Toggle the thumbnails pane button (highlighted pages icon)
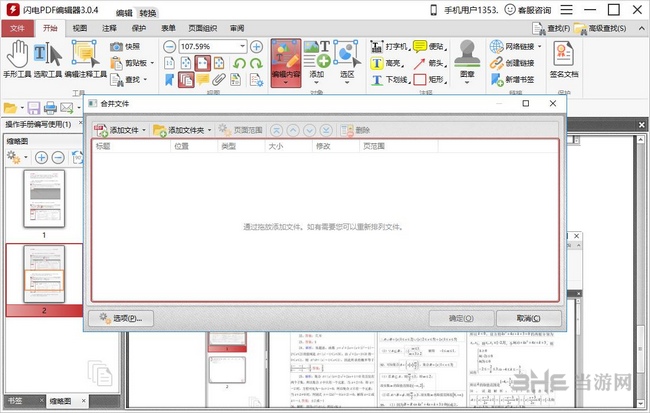 186,80
